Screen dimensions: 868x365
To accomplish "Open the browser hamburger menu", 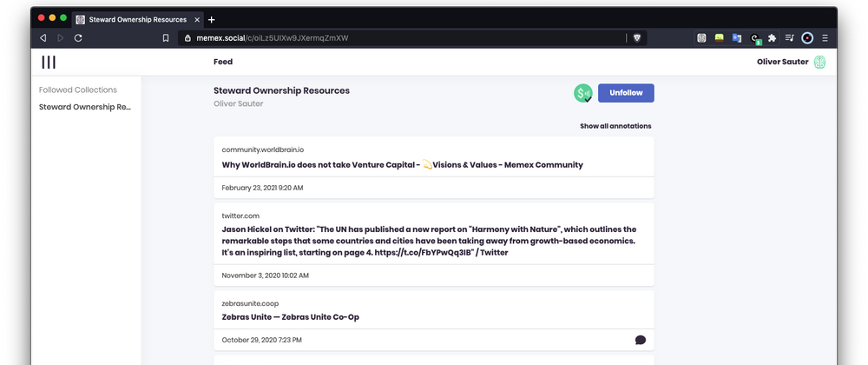I will click(x=825, y=38).
